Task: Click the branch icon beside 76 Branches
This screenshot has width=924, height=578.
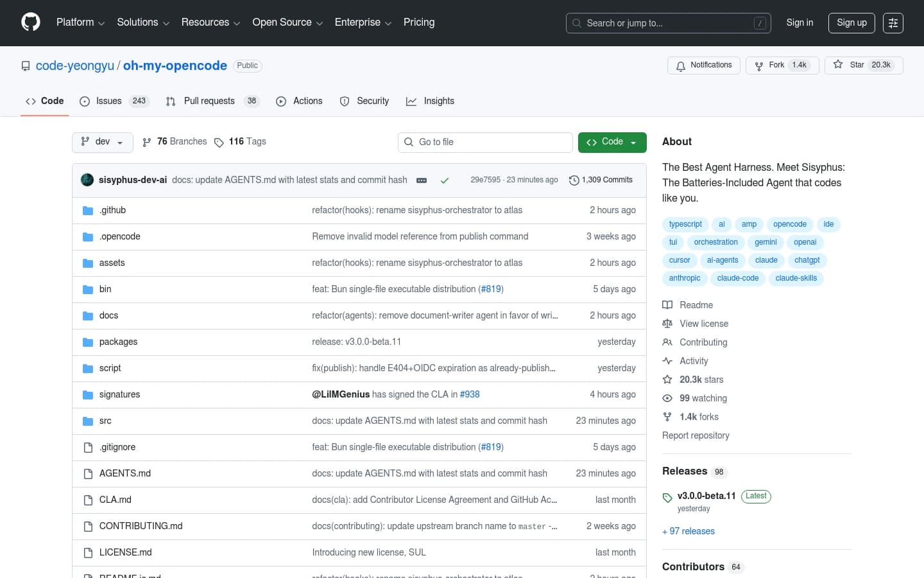Action: point(148,141)
